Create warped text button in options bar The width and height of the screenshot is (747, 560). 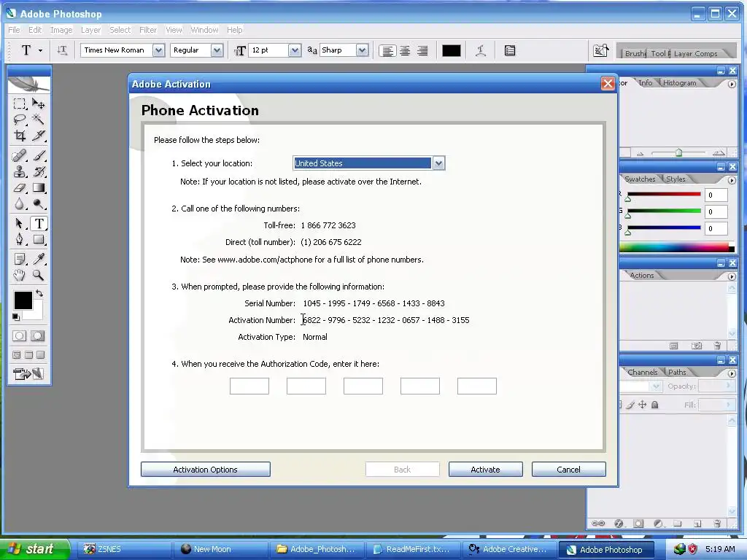click(481, 50)
